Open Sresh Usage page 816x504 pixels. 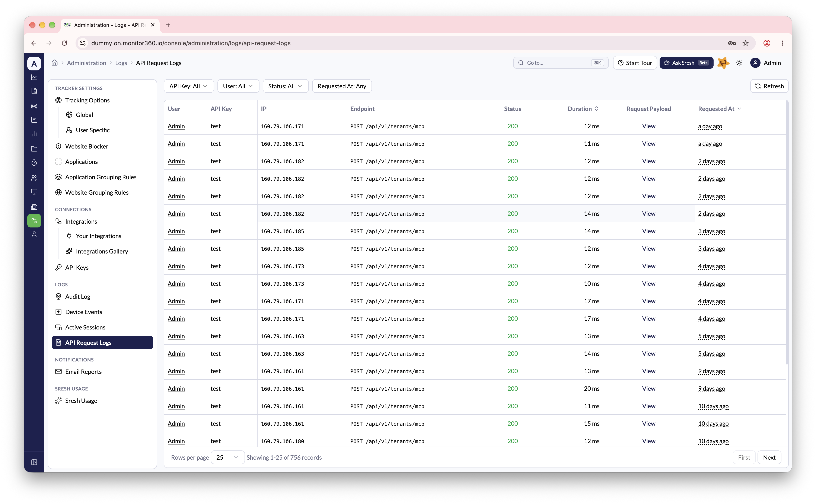[x=102, y=401]
